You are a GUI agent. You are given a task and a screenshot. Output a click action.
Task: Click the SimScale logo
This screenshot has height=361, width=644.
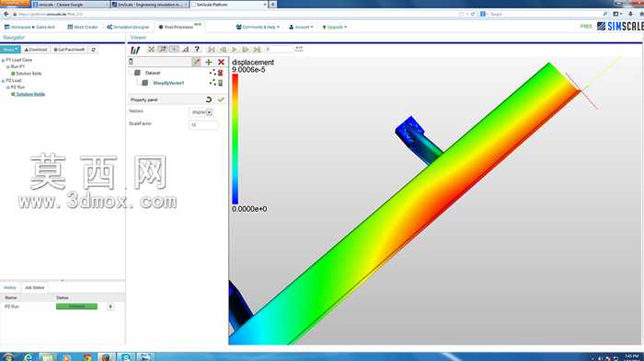620,27
